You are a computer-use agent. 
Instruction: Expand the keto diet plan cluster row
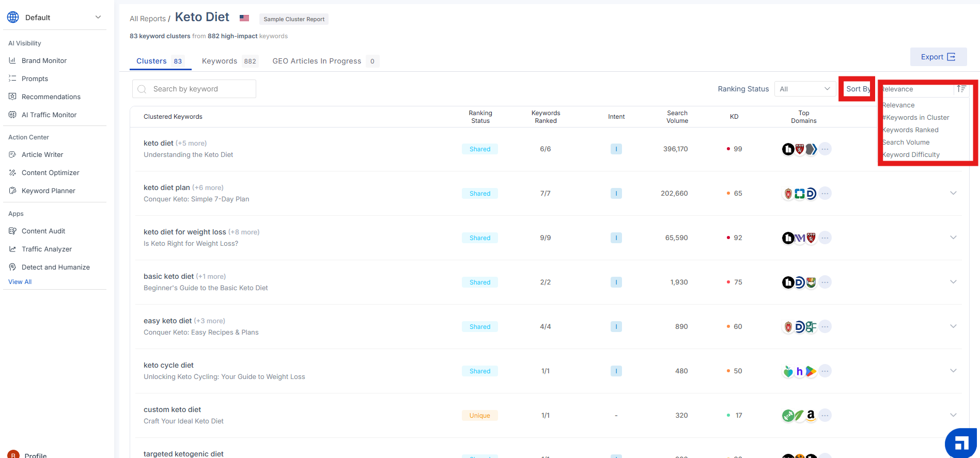click(953, 193)
